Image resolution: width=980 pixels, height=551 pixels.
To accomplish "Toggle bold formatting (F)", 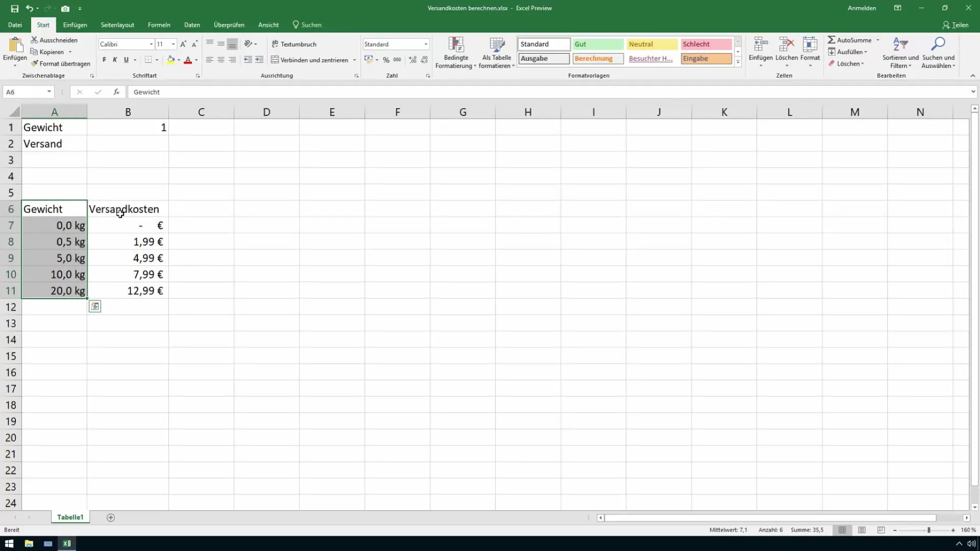I will click(104, 60).
